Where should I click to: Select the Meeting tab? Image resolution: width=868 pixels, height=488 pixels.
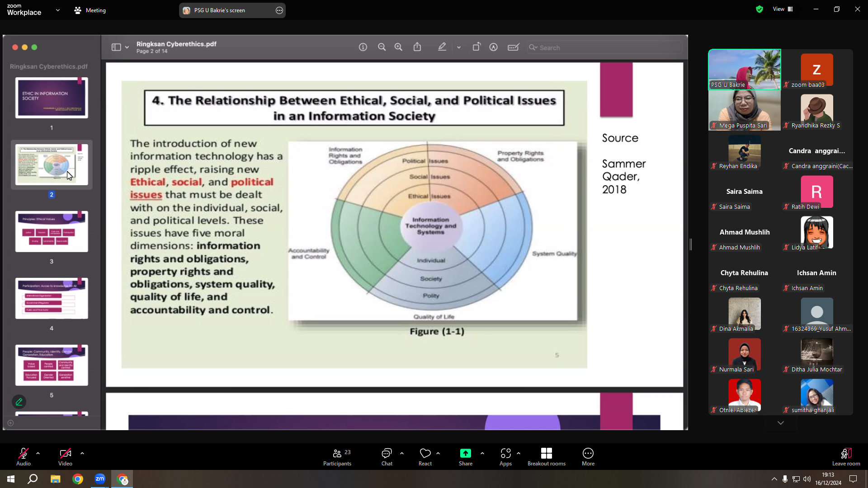pyautogui.click(x=90, y=10)
